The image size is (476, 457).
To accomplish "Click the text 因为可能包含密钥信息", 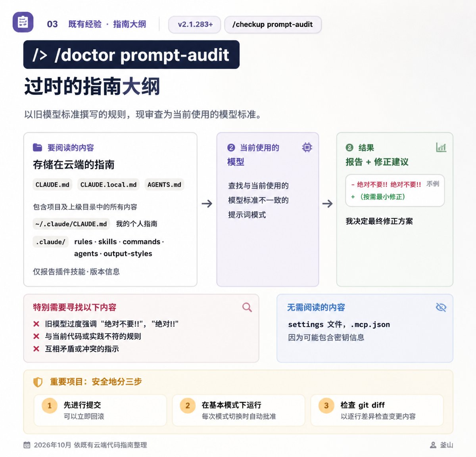I will pos(326,338).
